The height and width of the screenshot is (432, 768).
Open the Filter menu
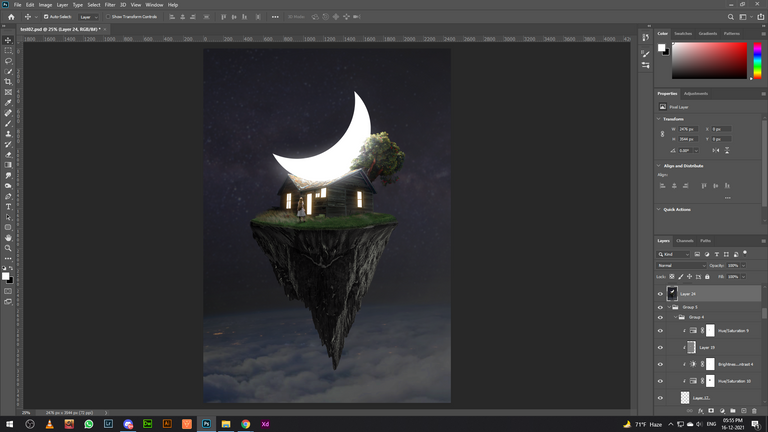pos(110,5)
